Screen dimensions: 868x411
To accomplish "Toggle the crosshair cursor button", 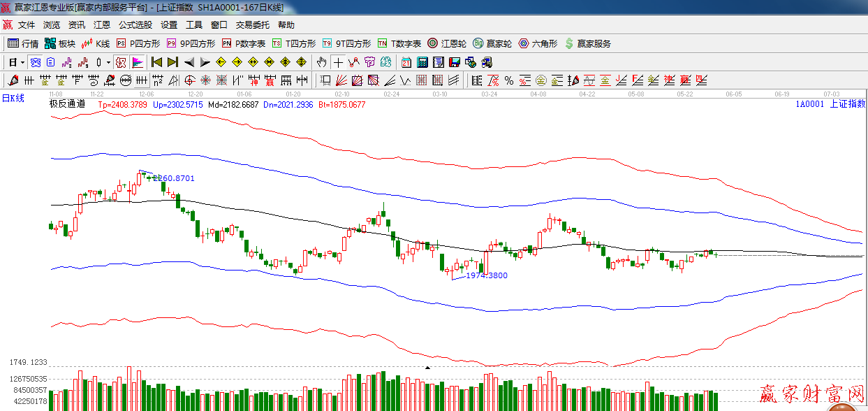I will pos(338,62).
